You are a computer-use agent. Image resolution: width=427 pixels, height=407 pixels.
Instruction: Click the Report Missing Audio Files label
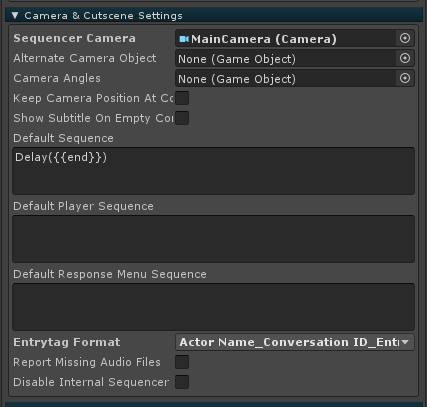tap(87, 362)
